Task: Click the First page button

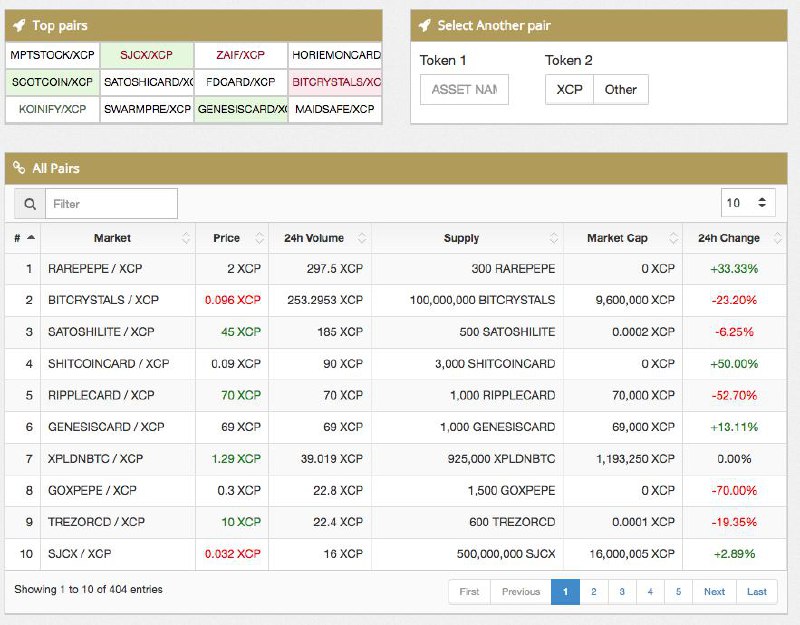Action: tap(469, 592)
